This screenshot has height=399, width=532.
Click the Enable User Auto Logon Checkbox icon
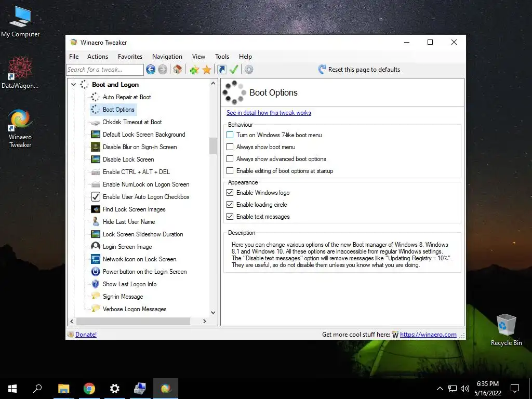click(x=96, y=197)
